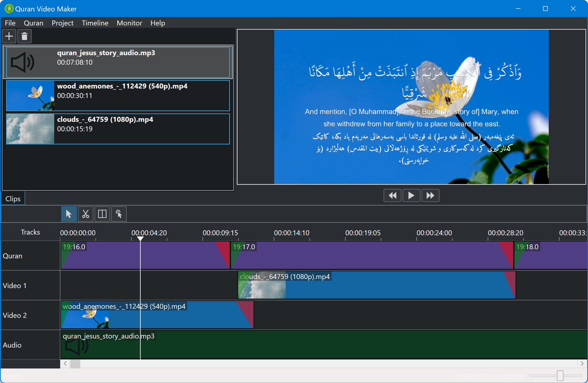Click the timeline scrollbar right arrow
588x383 pixels.
point(582,363)
